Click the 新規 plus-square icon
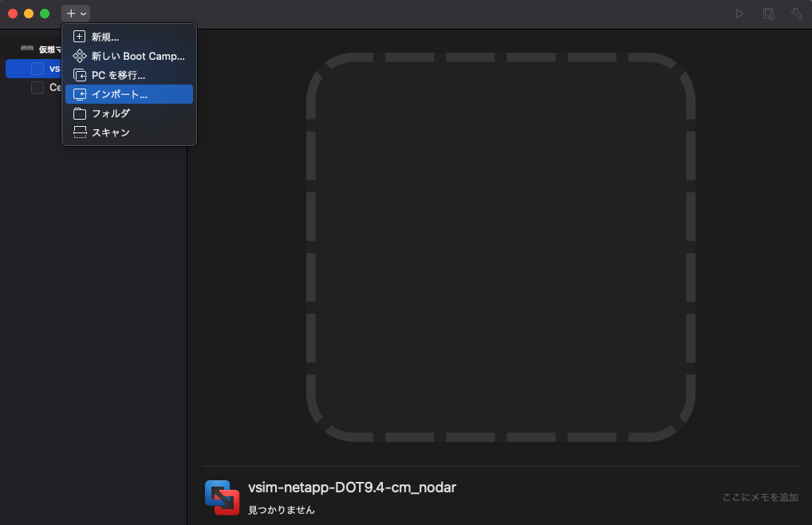Image resolution: width=812 pixels, height=525 pixels. click(79, 36)
